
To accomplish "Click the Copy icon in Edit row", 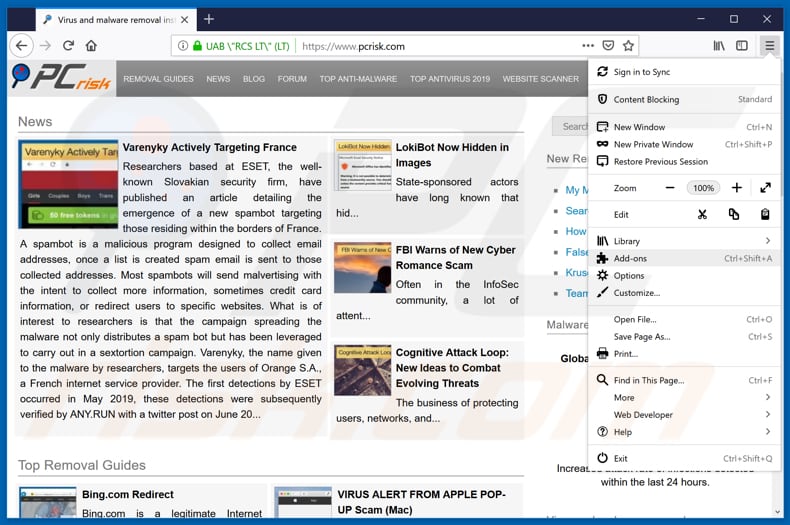I will pyautogui.click(x=734, y=215).
